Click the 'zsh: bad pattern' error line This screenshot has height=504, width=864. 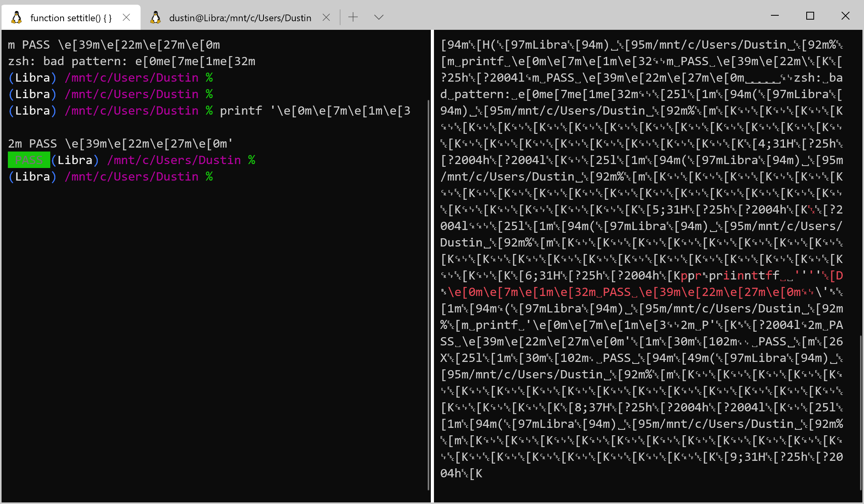(x=132, y=61)
